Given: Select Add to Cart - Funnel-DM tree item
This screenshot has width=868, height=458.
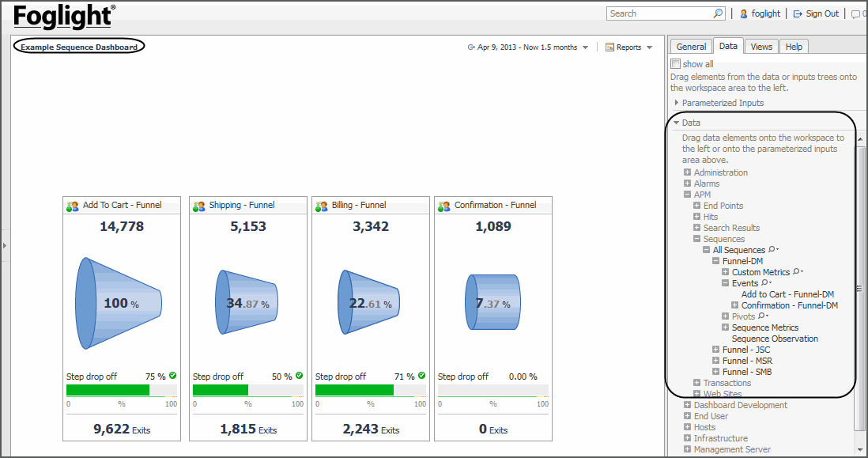Looking at the screenshot, I should 787,294.
